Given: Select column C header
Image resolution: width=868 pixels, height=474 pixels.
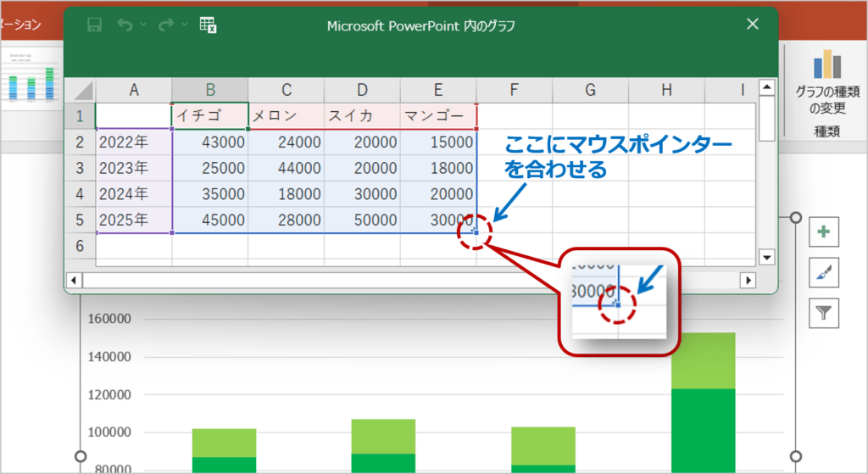Looking at the screenshot, I should point(287,90).
